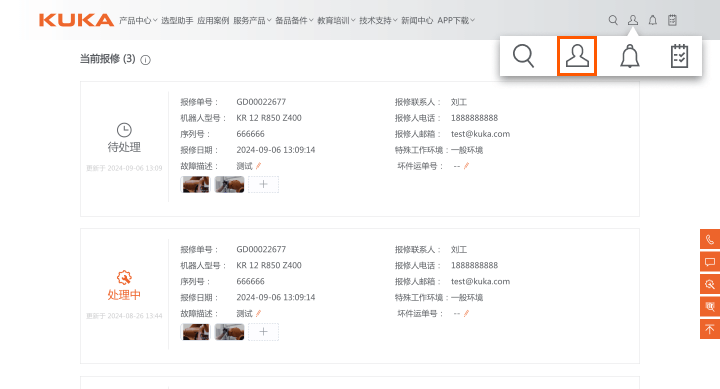Open 新闻中心 in the navigation
This screenshot has height=389, width=720.
[x=417, y=20]
